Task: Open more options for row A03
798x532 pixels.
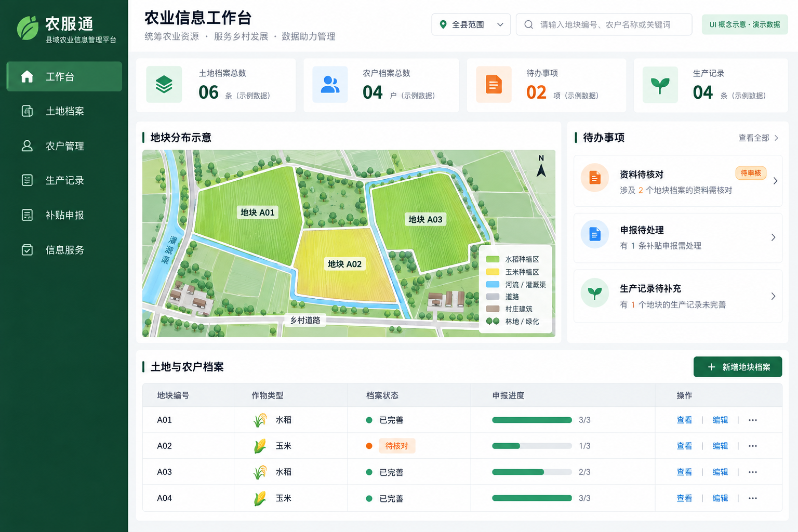Action: click(x=753, y=472)
